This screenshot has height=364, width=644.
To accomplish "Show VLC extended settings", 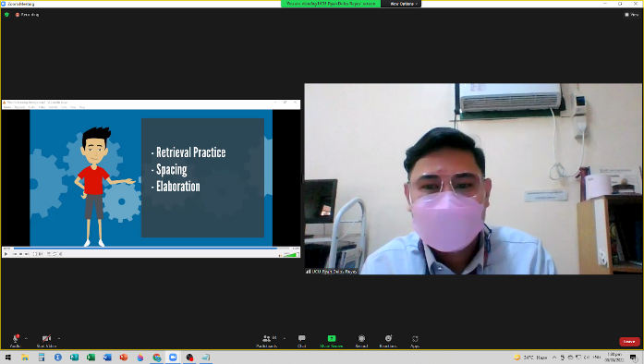I will 41,254.
